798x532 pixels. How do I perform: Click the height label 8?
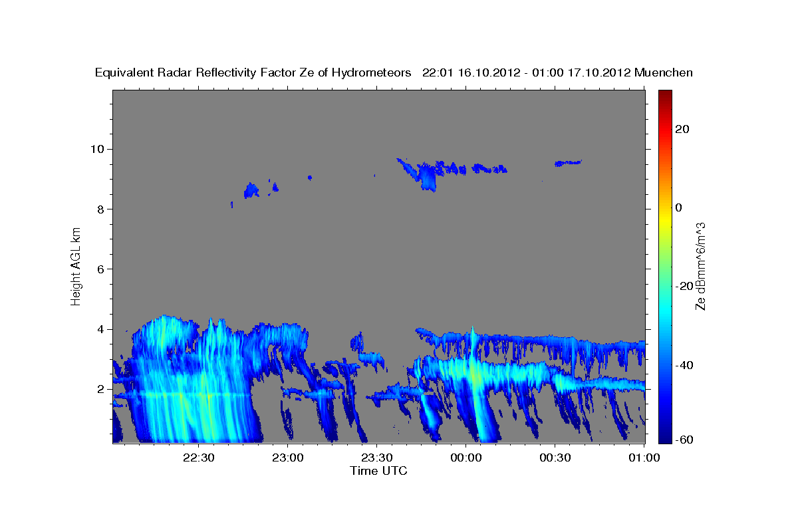(101, 209)
